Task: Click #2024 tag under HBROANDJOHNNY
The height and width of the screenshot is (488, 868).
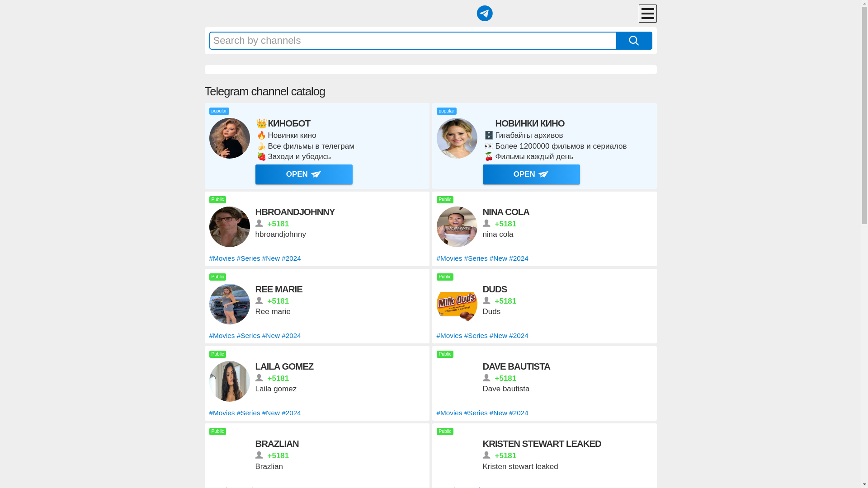Action: tap(291, 258)
